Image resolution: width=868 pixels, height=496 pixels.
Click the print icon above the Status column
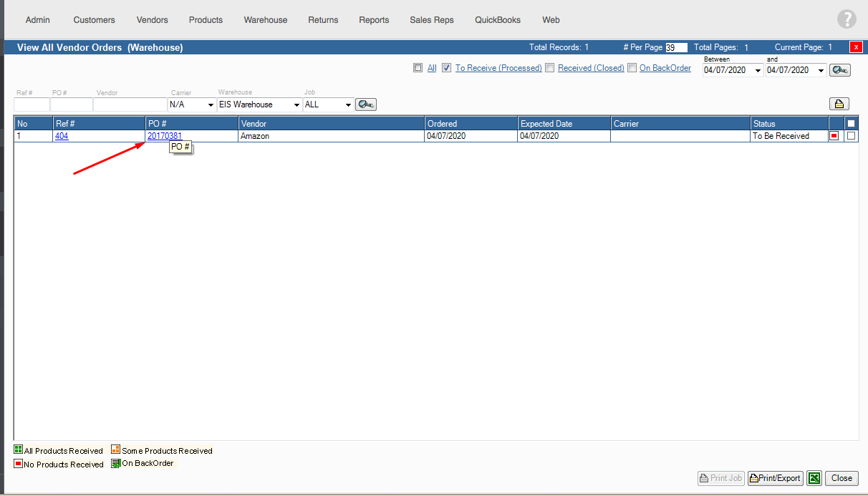(x=839, y=104)
